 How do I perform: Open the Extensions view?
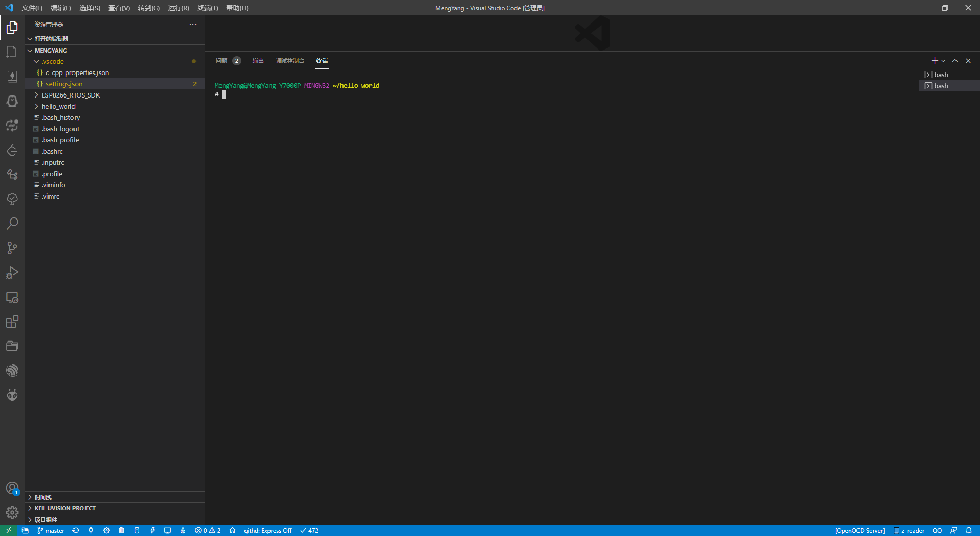tap(12, 322)
